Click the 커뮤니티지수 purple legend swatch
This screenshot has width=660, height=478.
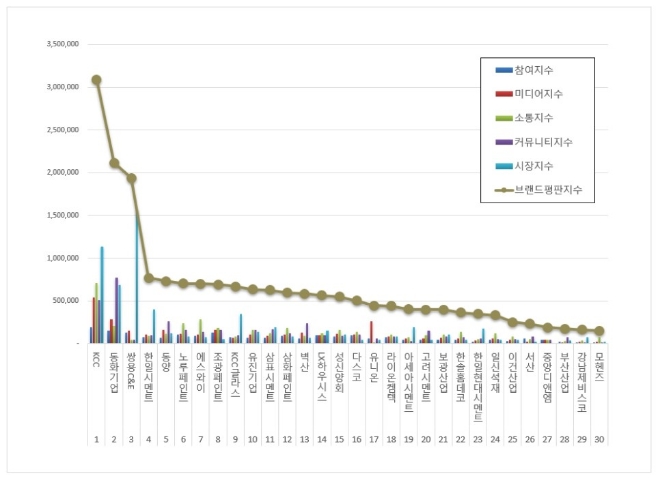tap(504, 143)
